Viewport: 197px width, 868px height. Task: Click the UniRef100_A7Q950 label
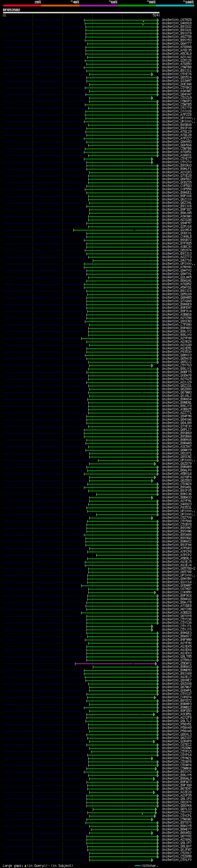(177, 64)
